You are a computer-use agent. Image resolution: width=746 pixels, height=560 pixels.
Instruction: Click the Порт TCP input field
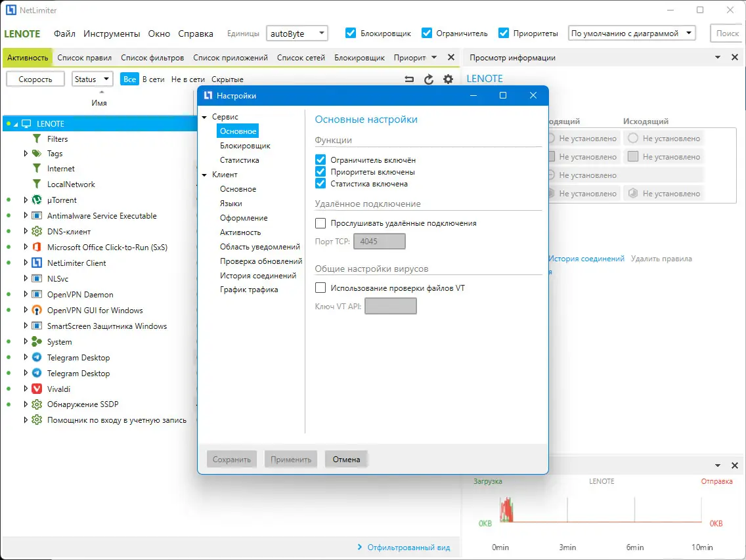379,241
